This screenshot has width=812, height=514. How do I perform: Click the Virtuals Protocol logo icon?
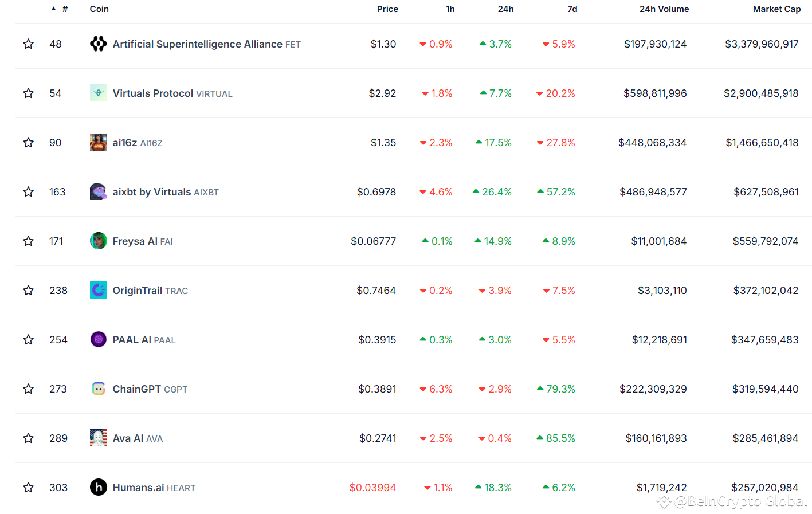click(x=98, y=93)
